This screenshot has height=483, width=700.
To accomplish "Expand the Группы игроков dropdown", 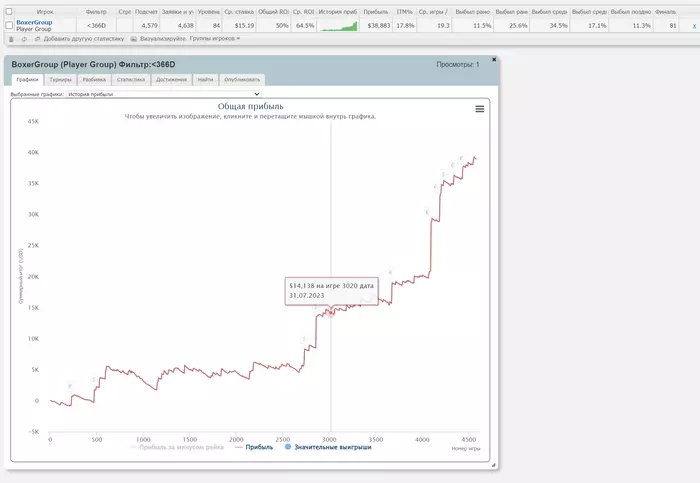I will click(x=215, y=39).
